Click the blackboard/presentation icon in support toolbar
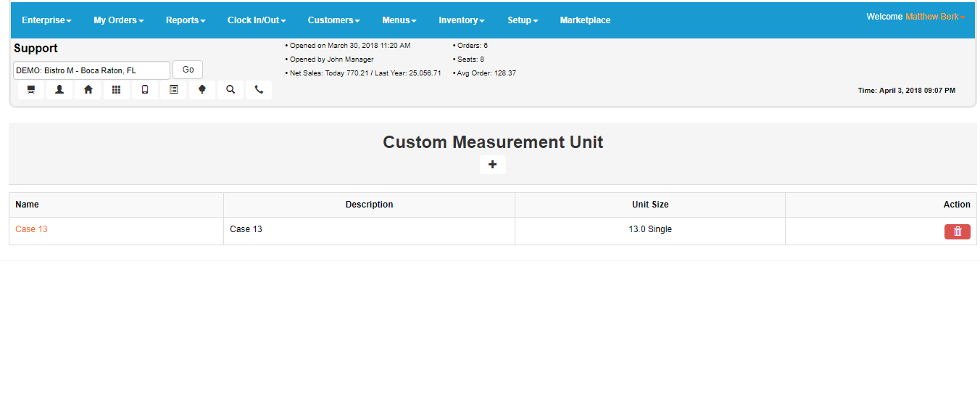Image resolution: width=980 pixels, height=407 pixels. (31, 90)
